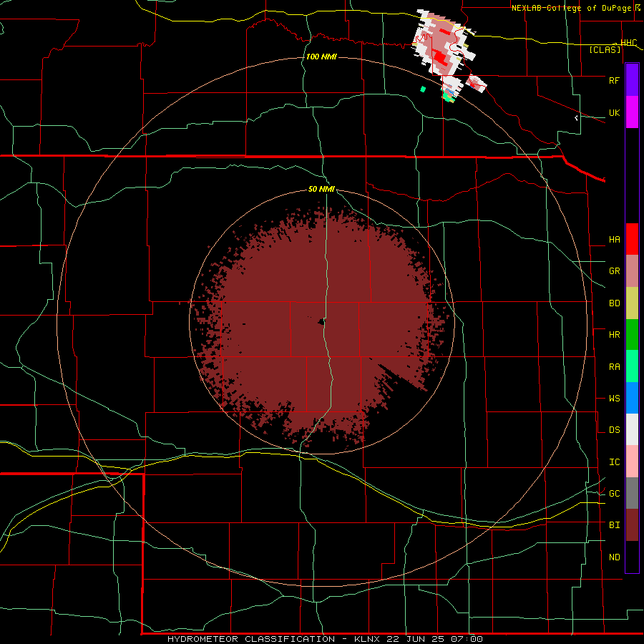Click the KLNX station identifier in the footer
This screenshot has height=644, width=644.
pos(367,639)
